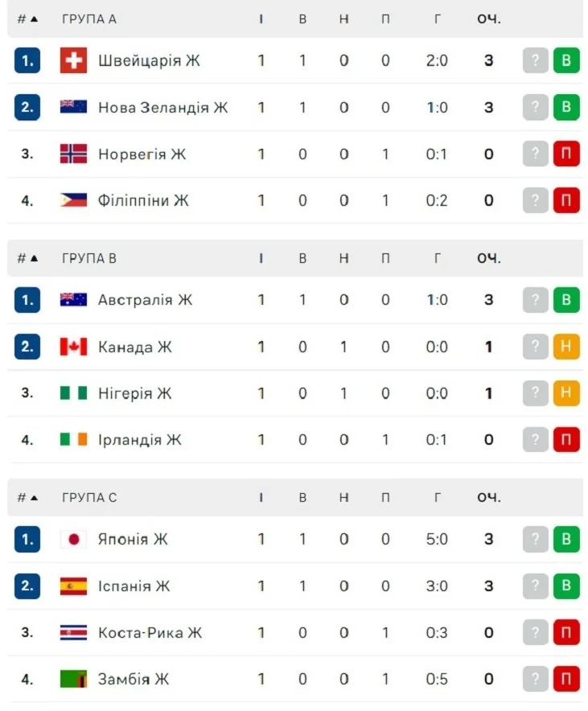This screenshot has width=588, height=711.
Task: Sort Група C by rank arrow
Action: tap(34, 498)
